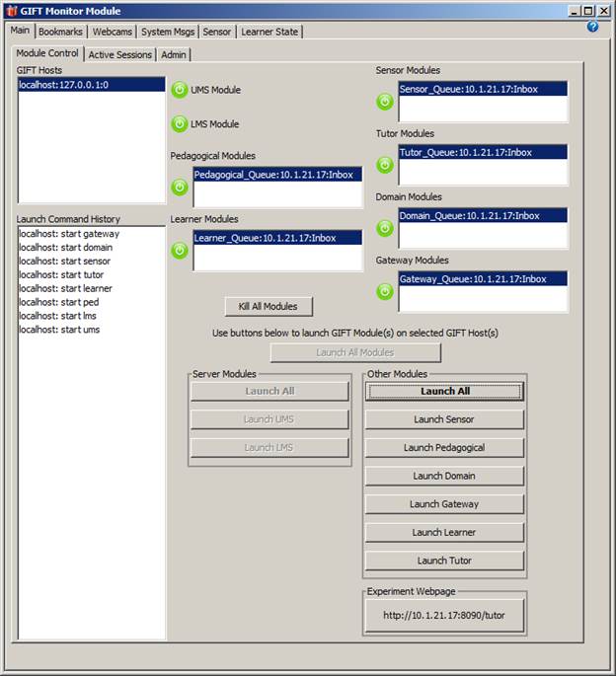The width and height of the screenshot is (616, 676).
Task: Select the Sensor_Queue:10.1.21.17:Inbox entry
Action: 483,89
